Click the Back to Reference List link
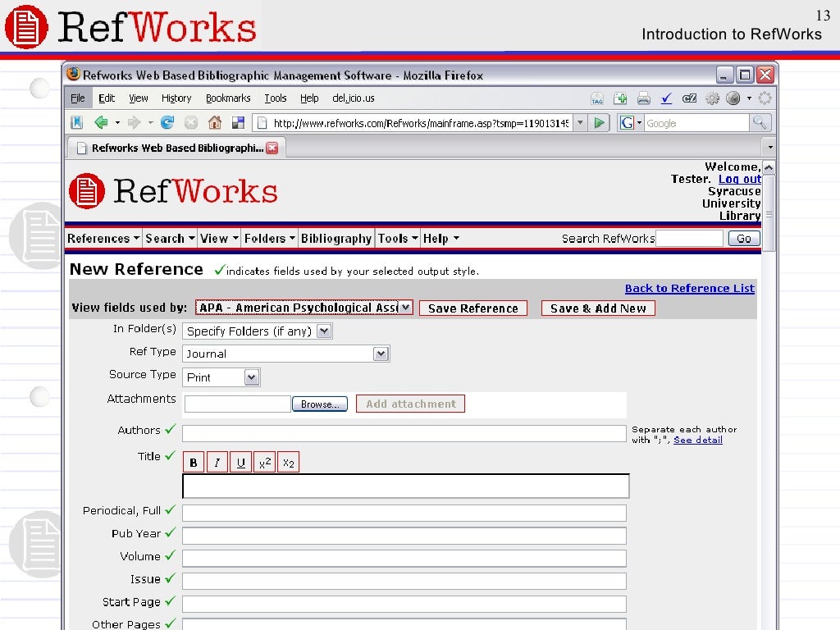Image resolution: width=840 pixels, height=630 pixels. [689, 288]
